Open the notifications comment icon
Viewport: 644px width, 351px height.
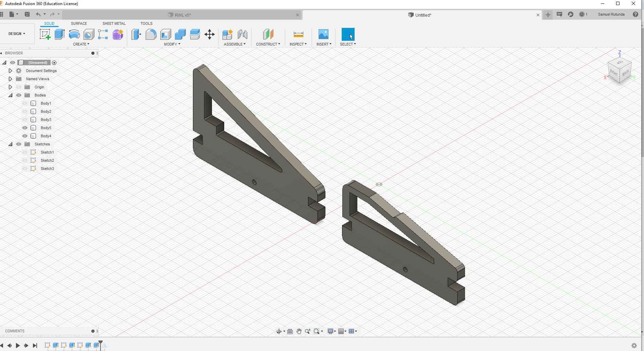[559, 14]
